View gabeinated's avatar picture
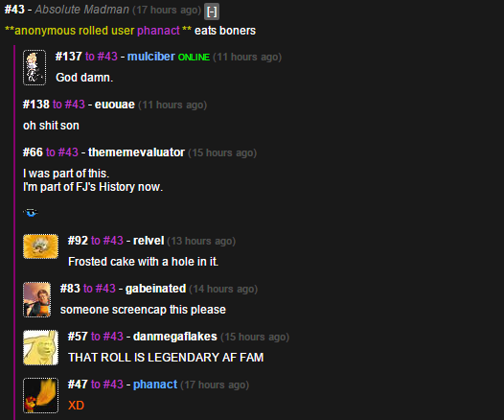 tap(37, 300)
